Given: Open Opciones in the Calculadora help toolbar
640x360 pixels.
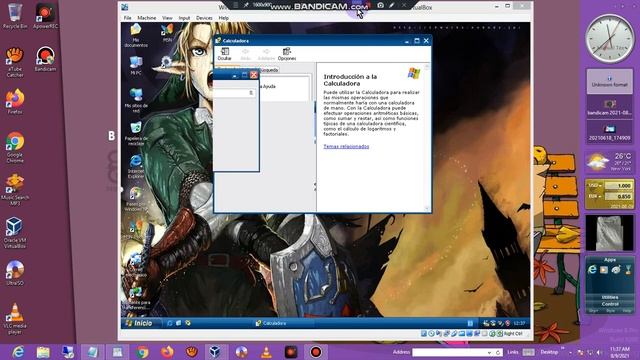Looking at the screenshot, I should point(287,54).
